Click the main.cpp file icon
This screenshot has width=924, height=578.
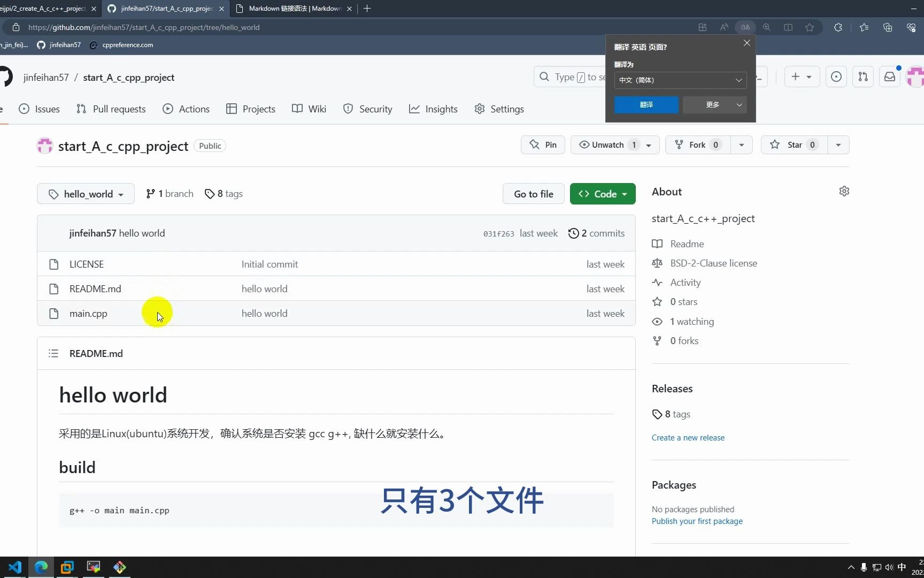53,314
